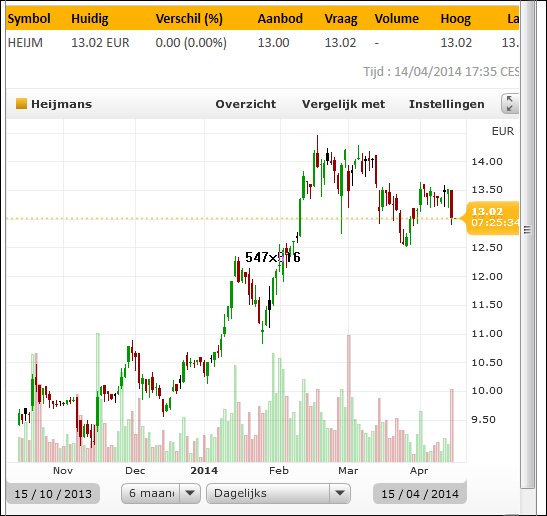This screenshot has width=547, height=516.
Task: Click the Heijmans chart title
Action: pos(61,104)
